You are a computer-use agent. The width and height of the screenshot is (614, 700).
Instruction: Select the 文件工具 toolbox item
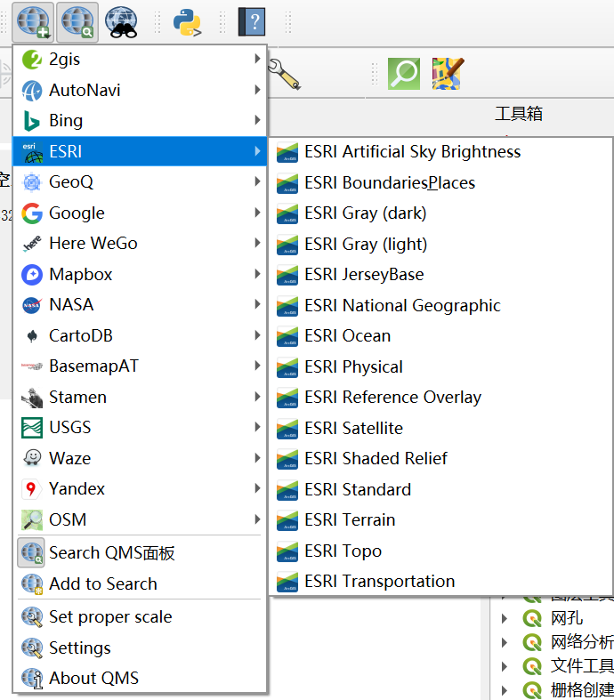coord(582,666)
